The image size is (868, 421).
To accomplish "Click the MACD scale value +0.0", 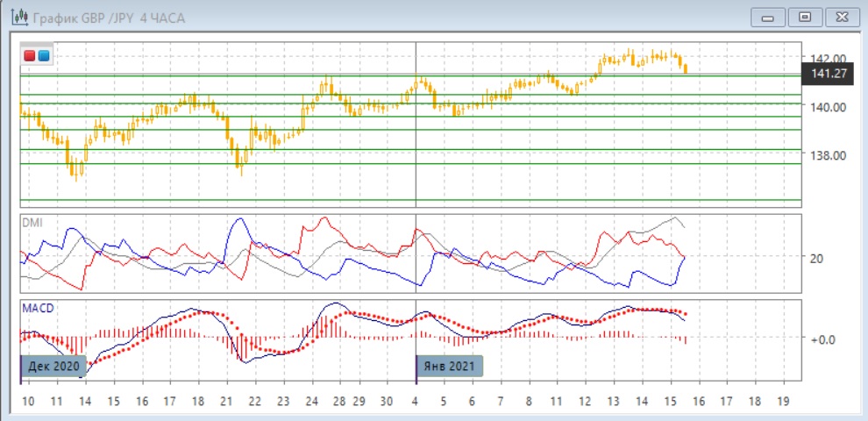I will (x=822, y=339).
